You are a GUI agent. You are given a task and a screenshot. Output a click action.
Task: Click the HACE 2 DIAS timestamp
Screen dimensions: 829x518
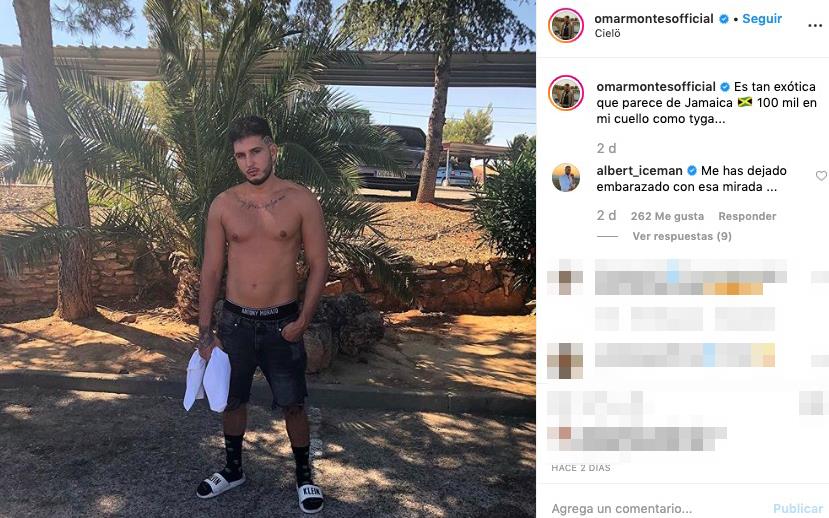(x=581, y=468)
